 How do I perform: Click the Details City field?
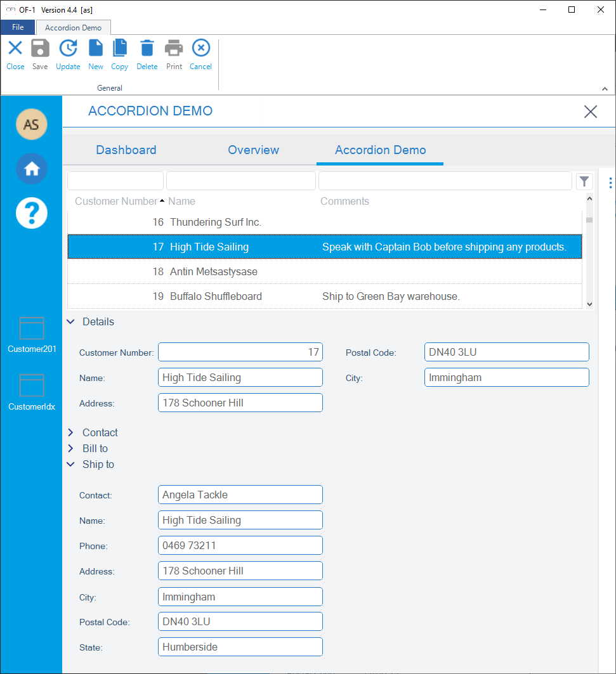pos(507,377)
